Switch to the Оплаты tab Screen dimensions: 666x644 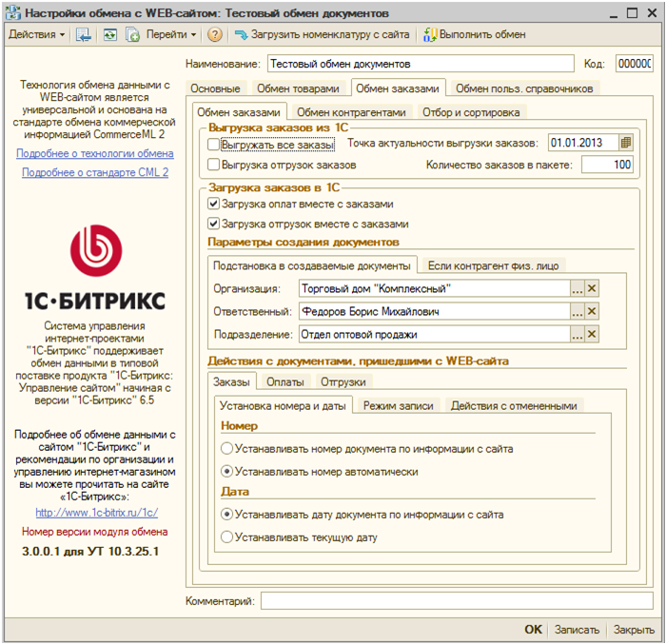pyautogui.click(x=285, y=381)
